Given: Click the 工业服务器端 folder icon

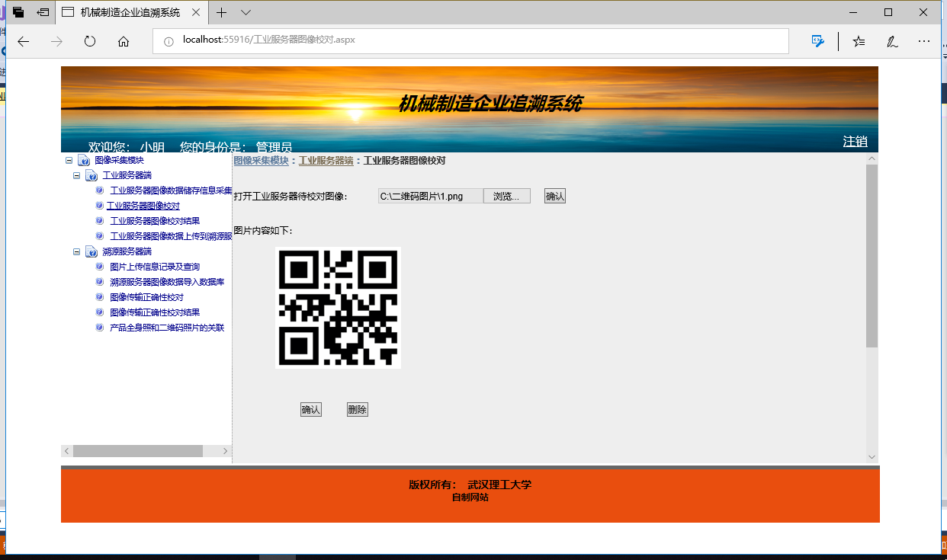Looking at the screenshot, I should [91, 175].
